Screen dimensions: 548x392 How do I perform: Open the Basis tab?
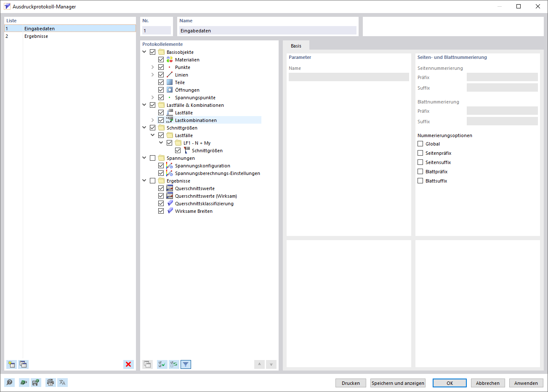pos(296,46)
